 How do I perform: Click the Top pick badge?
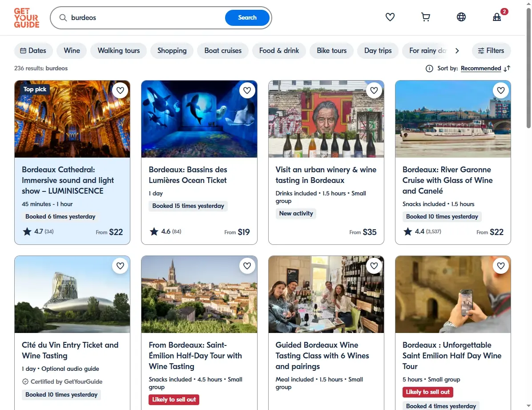(x=35, y=89)
